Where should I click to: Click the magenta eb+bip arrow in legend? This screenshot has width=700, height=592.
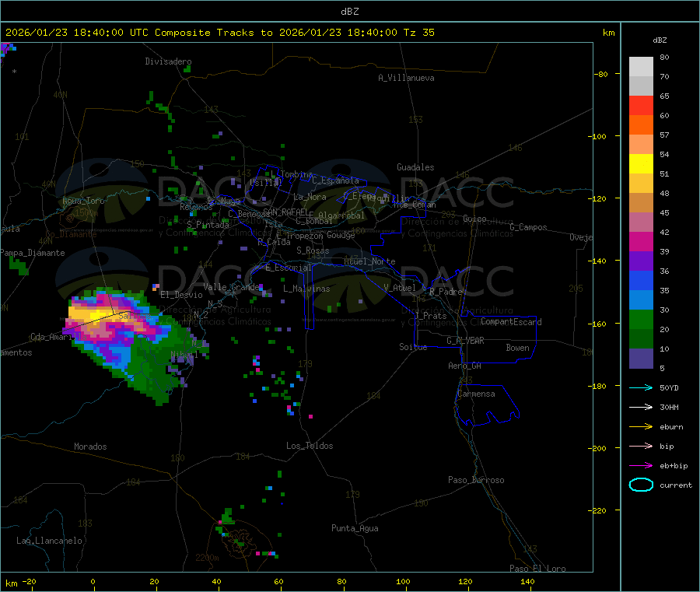coord(641,466)
